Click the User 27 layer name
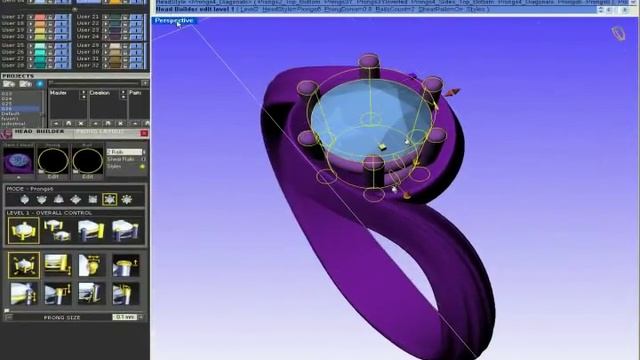Screen dimensions: 640x360 click(13, 59)
